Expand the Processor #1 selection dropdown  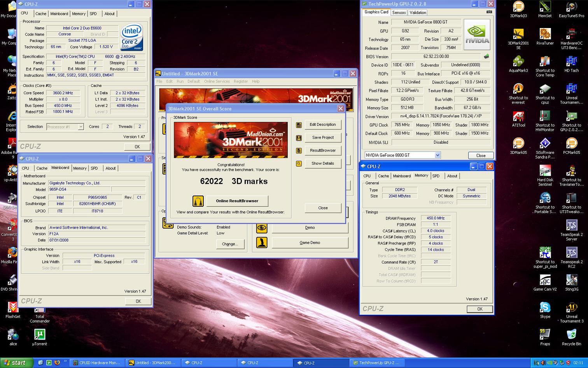[80, 127]
